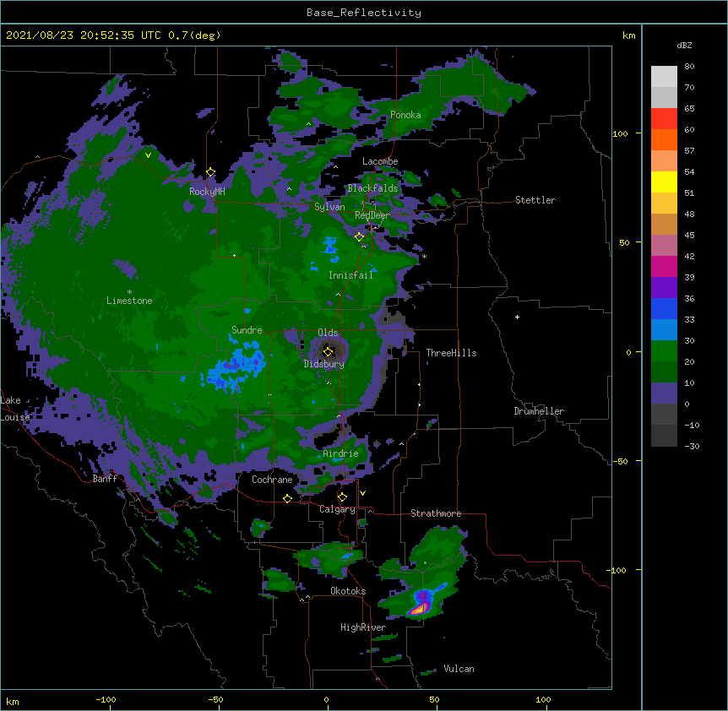The image size is (728, 711).
Task: Click the dBZ legend heading
Action: click(x=684, y=45)
